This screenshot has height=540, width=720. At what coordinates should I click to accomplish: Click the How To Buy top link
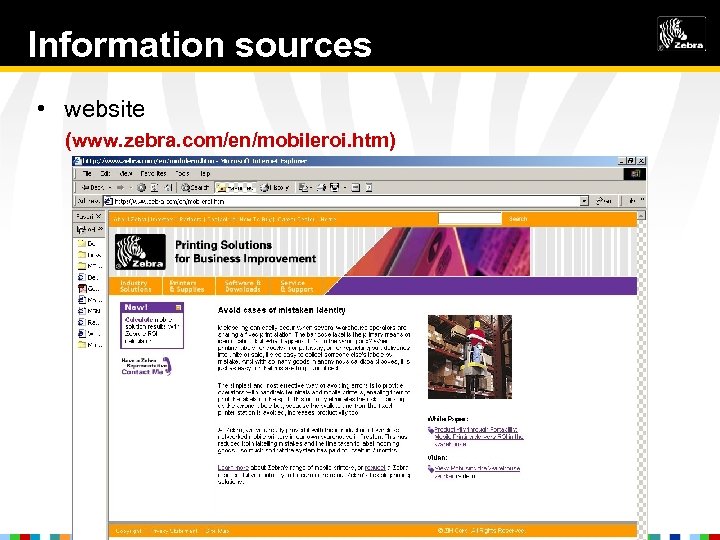coord(256,219)
